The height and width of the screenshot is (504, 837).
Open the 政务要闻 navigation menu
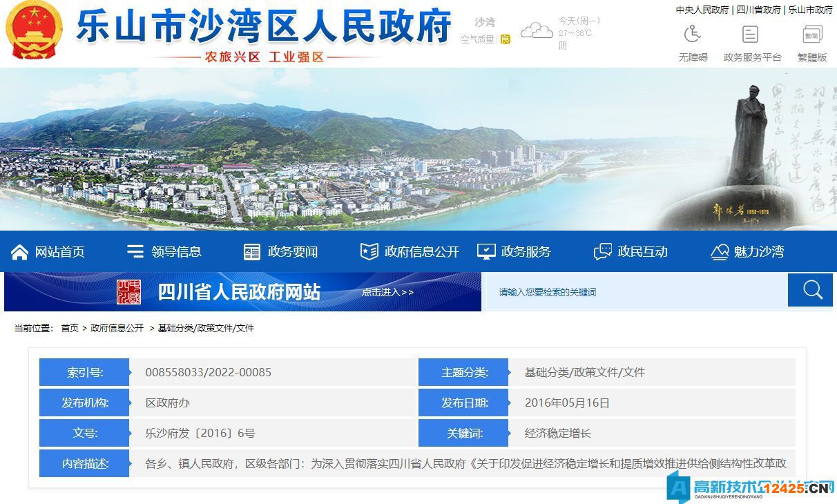(281, 251)
